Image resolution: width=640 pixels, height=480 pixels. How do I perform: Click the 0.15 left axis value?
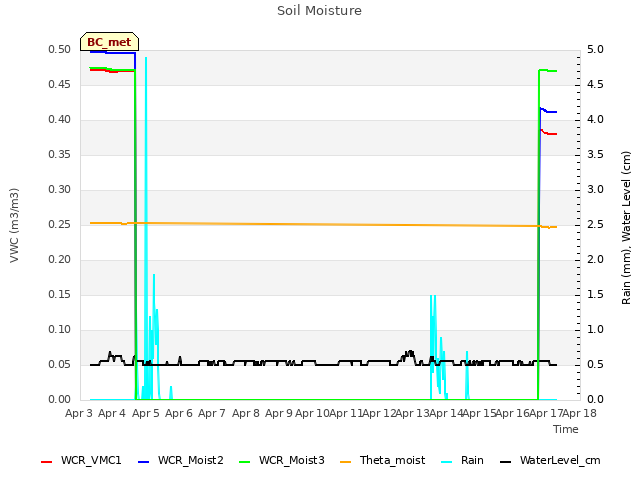coord(60,295)
